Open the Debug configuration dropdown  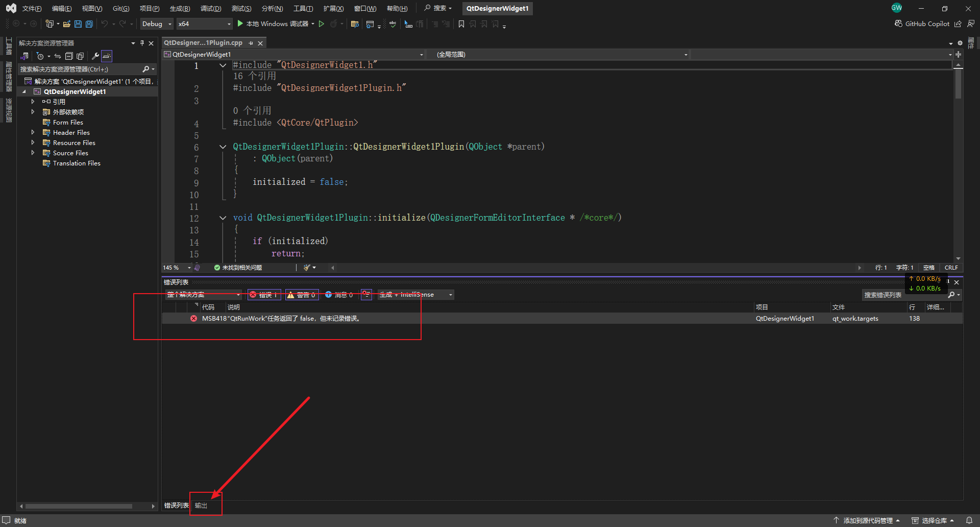click(x=157, y=24)
